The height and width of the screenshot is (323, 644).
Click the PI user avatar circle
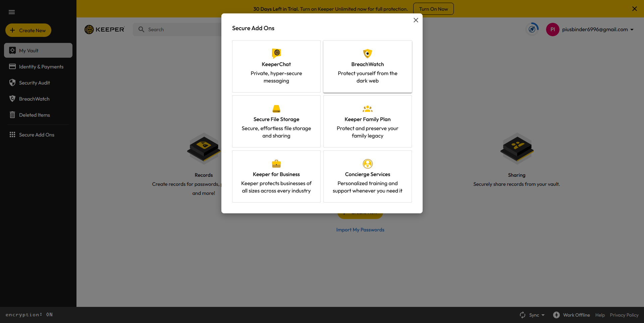click(x=552, y=30)
